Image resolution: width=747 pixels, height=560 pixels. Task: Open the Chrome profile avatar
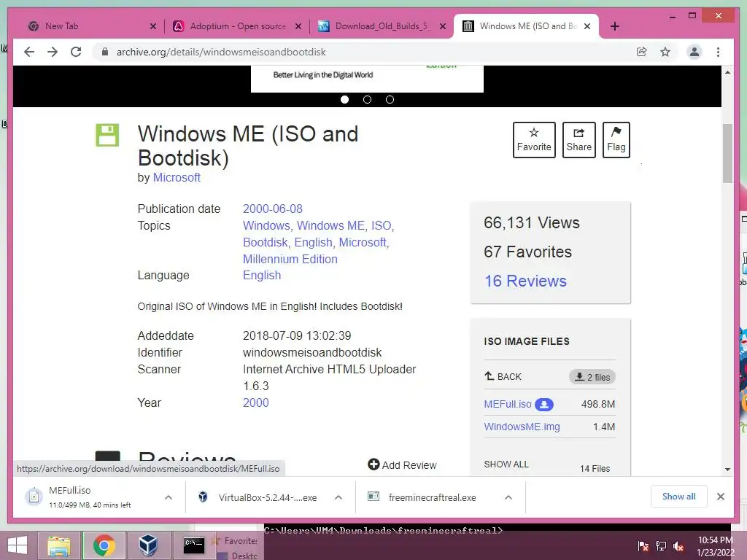pos(694,52)
